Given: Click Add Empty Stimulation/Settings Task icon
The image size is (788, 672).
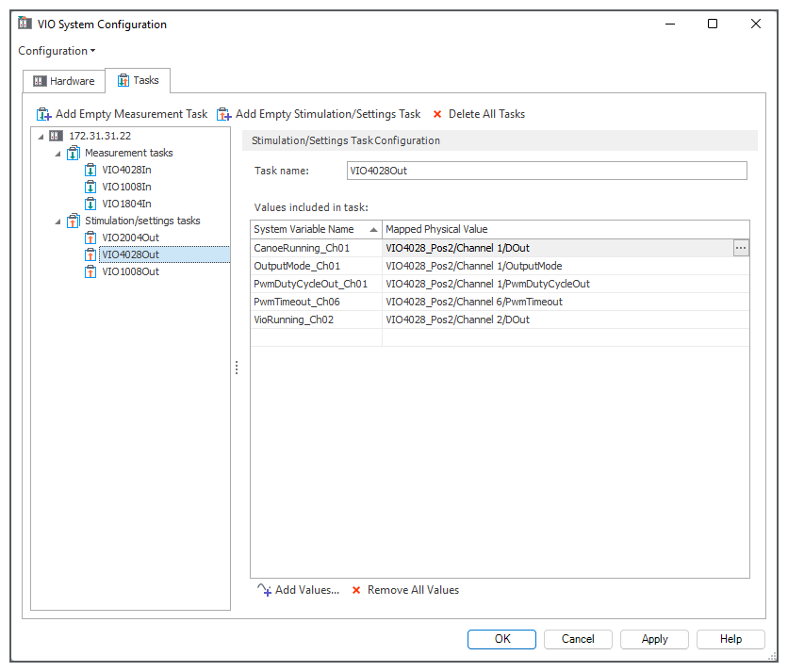Looking at the screenshot, I should pos(223,114).
